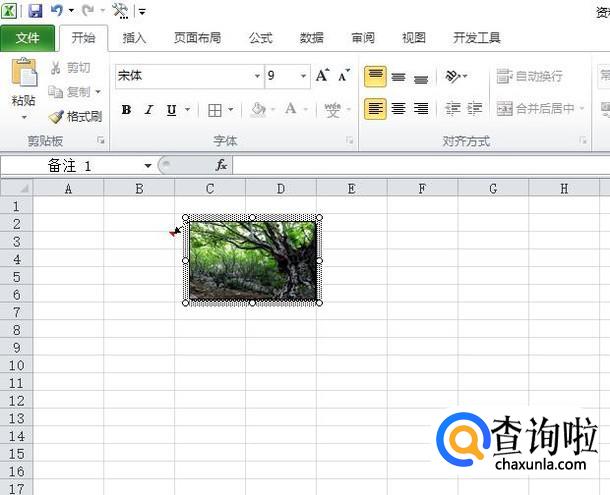Toggle italic formatting

click(149, 110)
